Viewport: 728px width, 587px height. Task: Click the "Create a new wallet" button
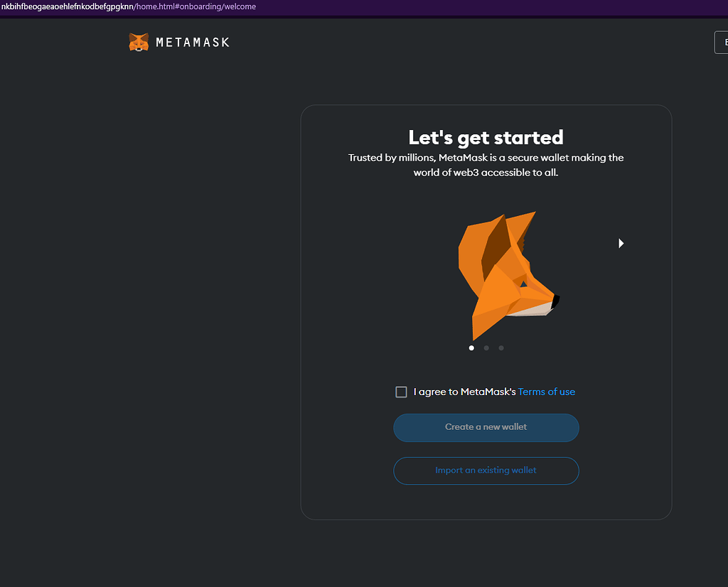point(486,427)
